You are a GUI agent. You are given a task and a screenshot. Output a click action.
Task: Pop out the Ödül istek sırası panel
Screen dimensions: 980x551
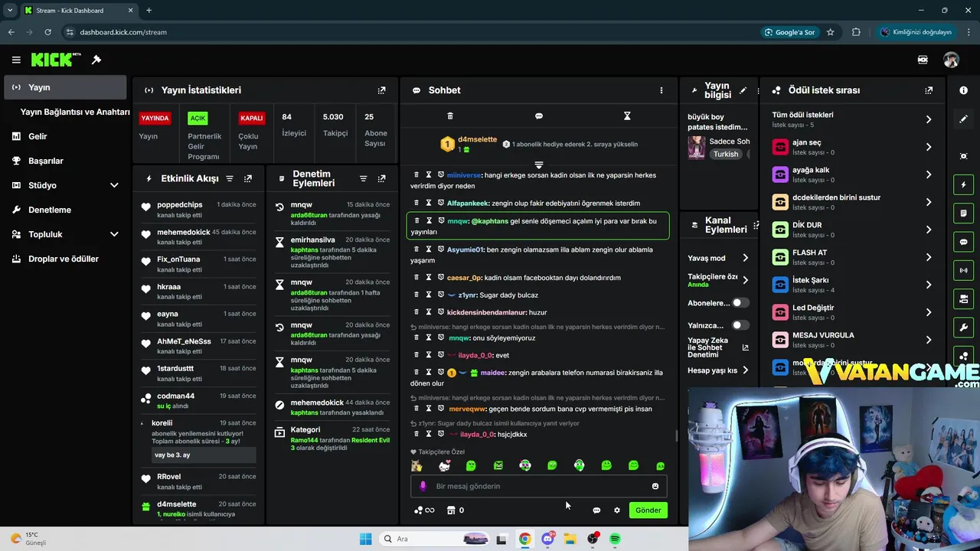pos(929,90)
